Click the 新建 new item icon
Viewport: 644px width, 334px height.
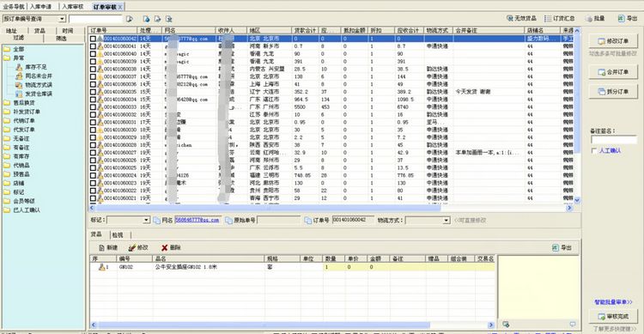tap(101, 248)
